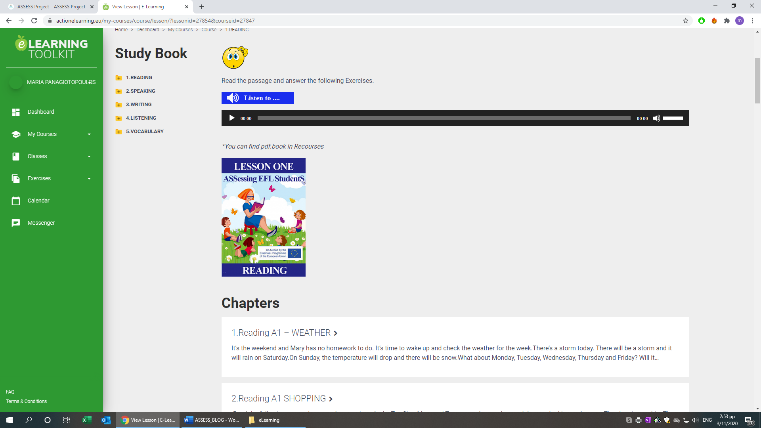This screenshot has width=761, height=428.
Task: Open the Windows Start menu
Action: pos(9,420)
